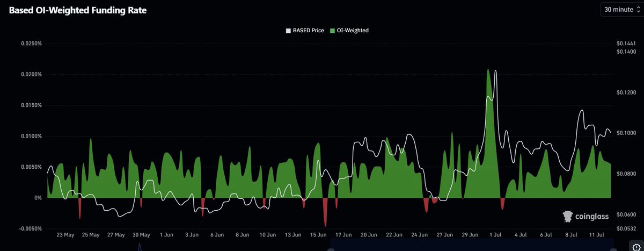Click the 22 Jun date label

click(394, 235)
